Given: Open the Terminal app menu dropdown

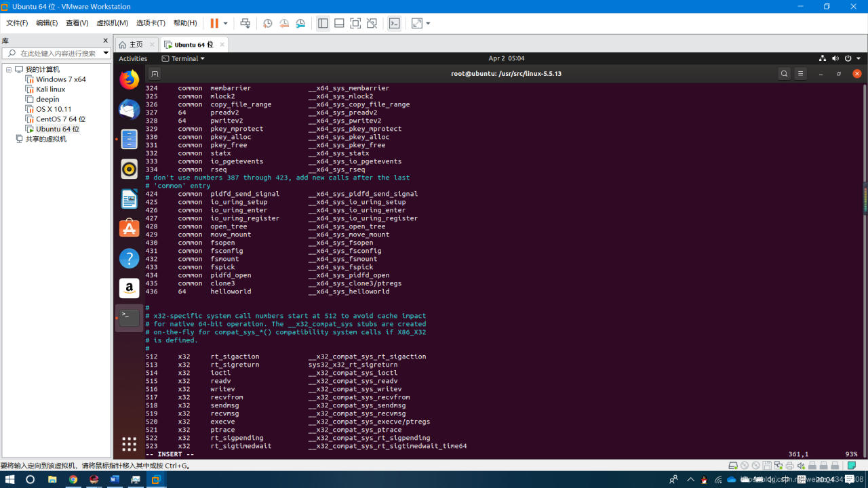Looking at the screenshot, I should pyautogui.click(x=184, y=58).
